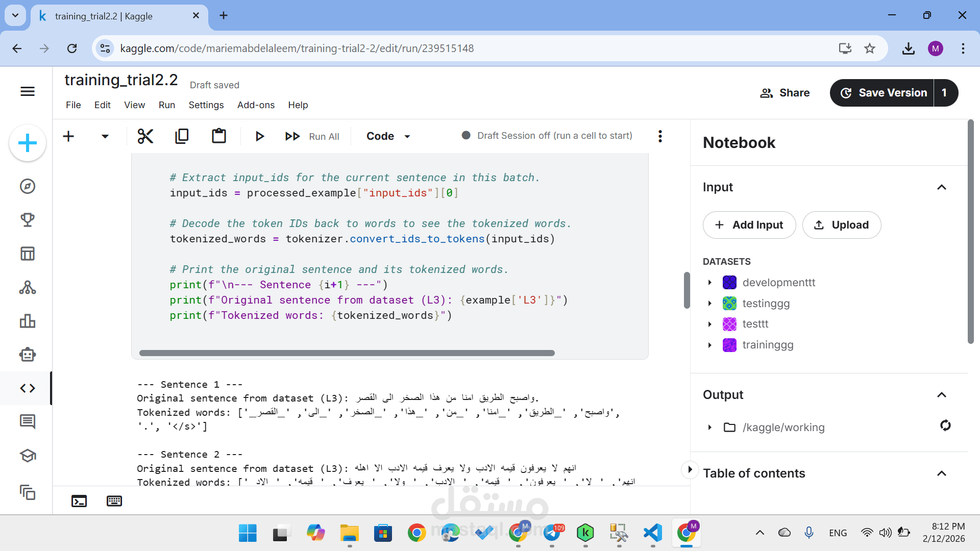Cut the selected cell with scissors icon
Viewport: 980px width, 551px height.
(145, 136)
